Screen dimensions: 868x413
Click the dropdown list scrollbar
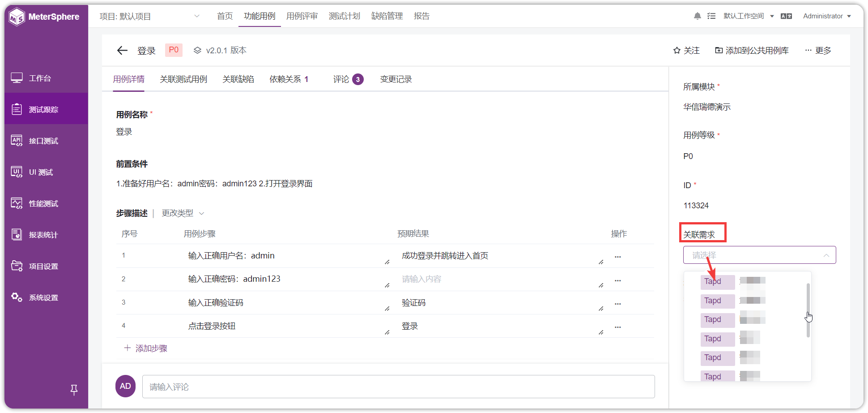[x=808, y=310]
